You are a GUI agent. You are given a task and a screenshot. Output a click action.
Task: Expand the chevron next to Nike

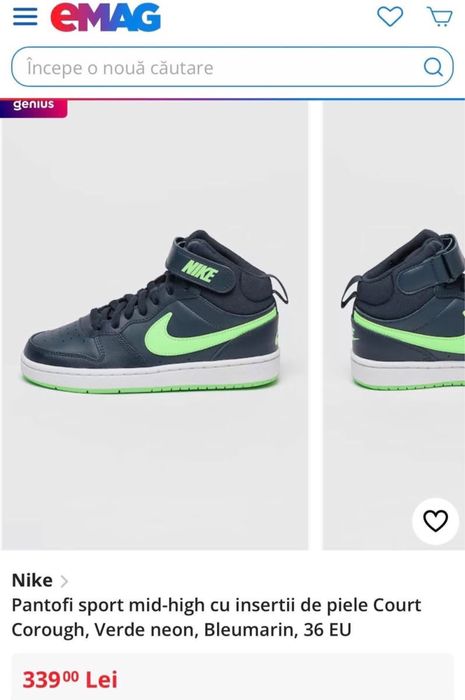coord(64,581)
